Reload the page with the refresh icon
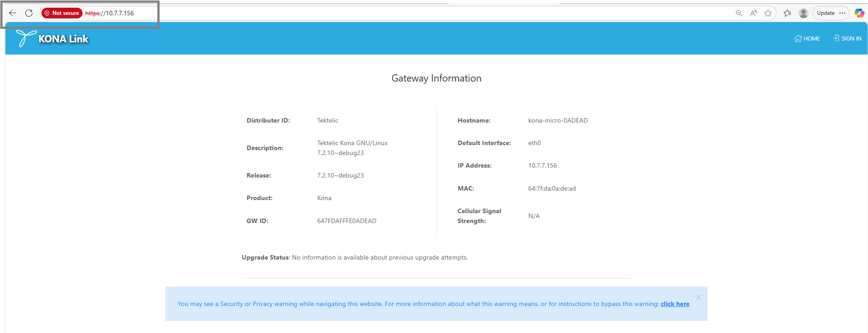Screen dimensions: 868x333 tap(29, 13)
